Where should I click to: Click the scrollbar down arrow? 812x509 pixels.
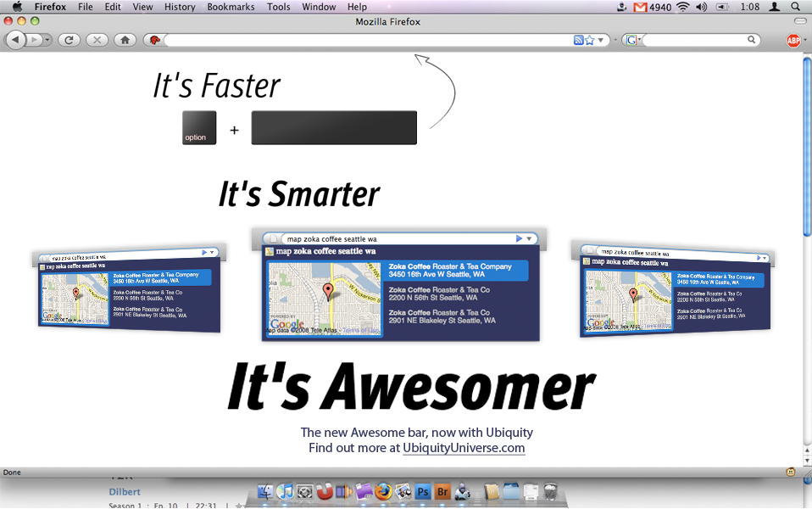(807, 461)
